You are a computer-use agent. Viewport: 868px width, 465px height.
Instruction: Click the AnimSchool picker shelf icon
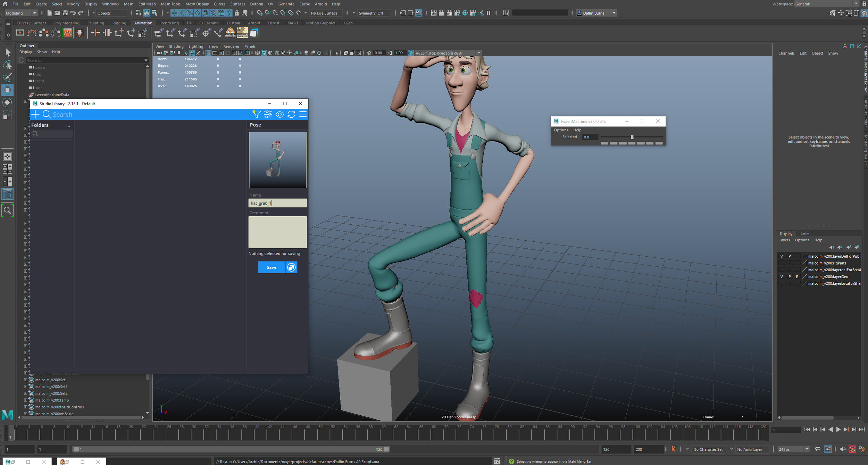[x=230, y=33]
